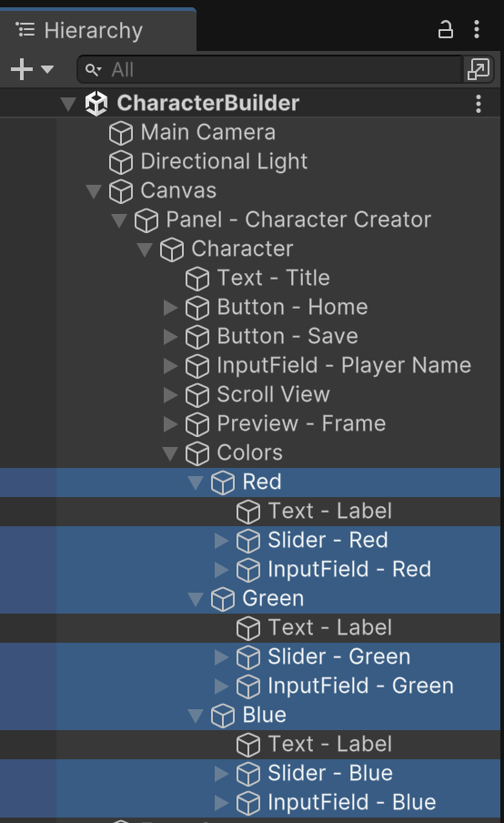This screenshot has width=504, height=823.
Task: Open the plus create object dropdown
Action: [x=32, y=69]
